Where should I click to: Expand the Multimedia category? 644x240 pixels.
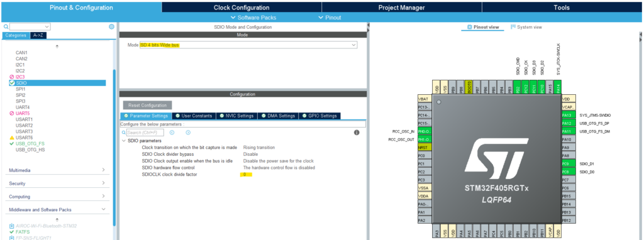click(57, 170)
